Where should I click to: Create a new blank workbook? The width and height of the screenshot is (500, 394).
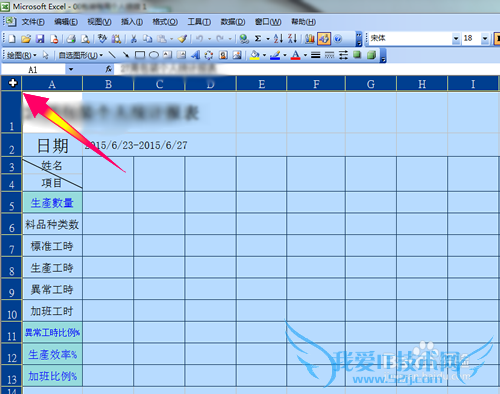point(12,39)
